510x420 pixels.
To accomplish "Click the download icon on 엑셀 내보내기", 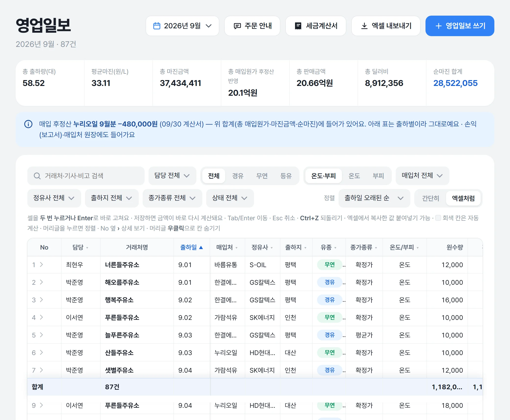I will (x=364, y=26).
